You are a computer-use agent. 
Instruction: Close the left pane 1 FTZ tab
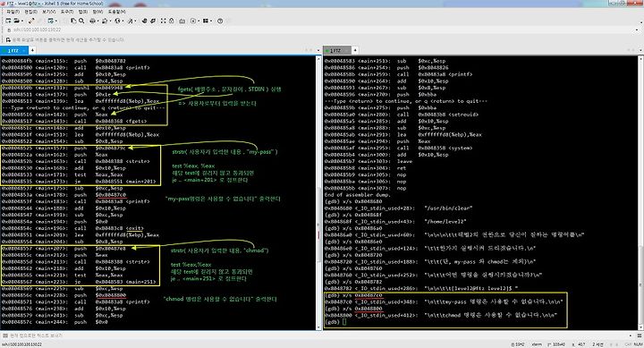[25, 50]
